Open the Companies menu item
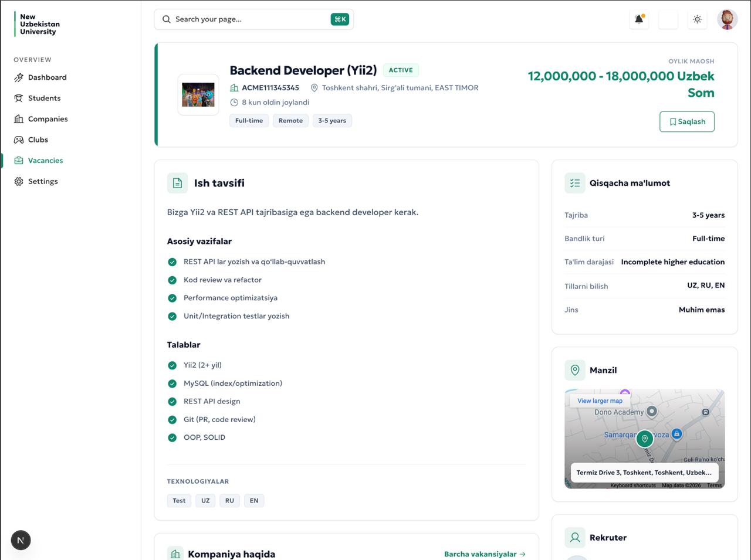751x560 pixels. pyautogui.click(x=48, y=119)
